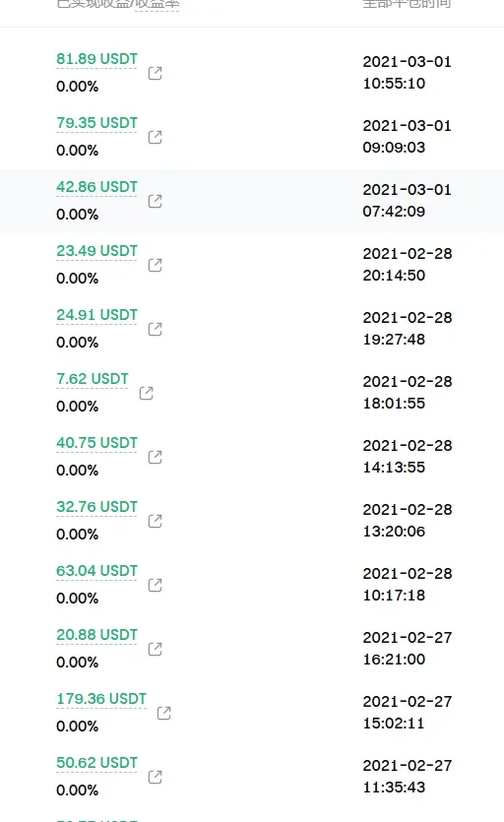
Task: Open share icon beside 179.36 USDT
Action: tap(164, 713)
